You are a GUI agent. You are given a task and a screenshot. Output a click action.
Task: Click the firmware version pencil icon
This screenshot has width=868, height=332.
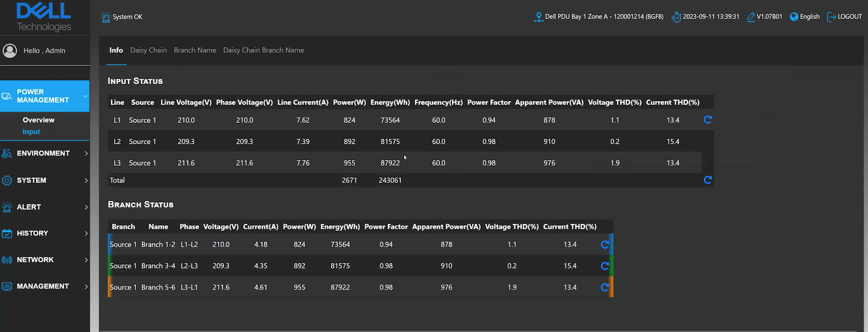coord(751,17)
